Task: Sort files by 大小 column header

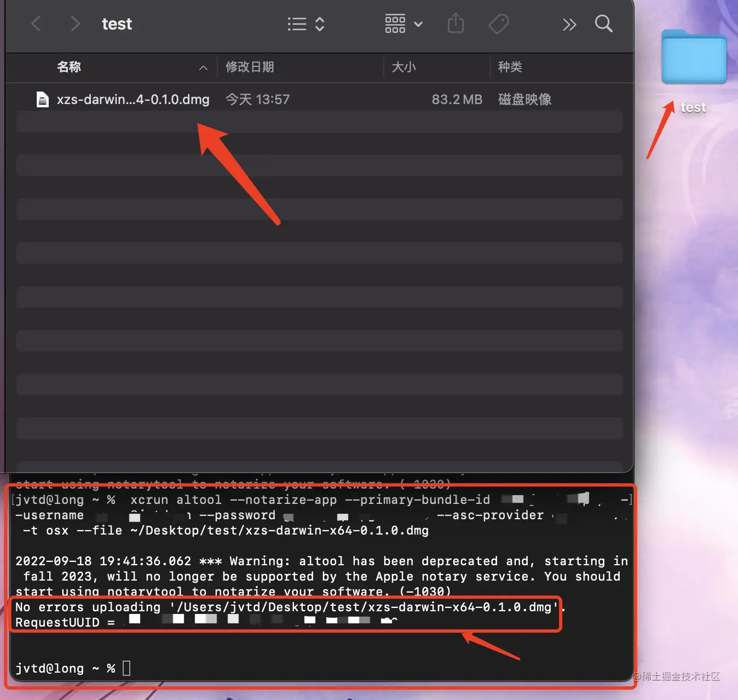Action: [x=404, y=67]
